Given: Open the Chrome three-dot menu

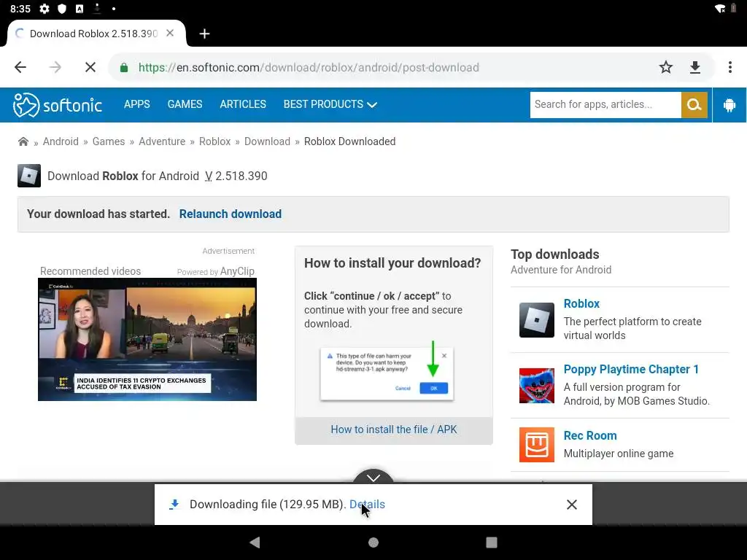Looking at the screenshot, I should click(729, 67).
